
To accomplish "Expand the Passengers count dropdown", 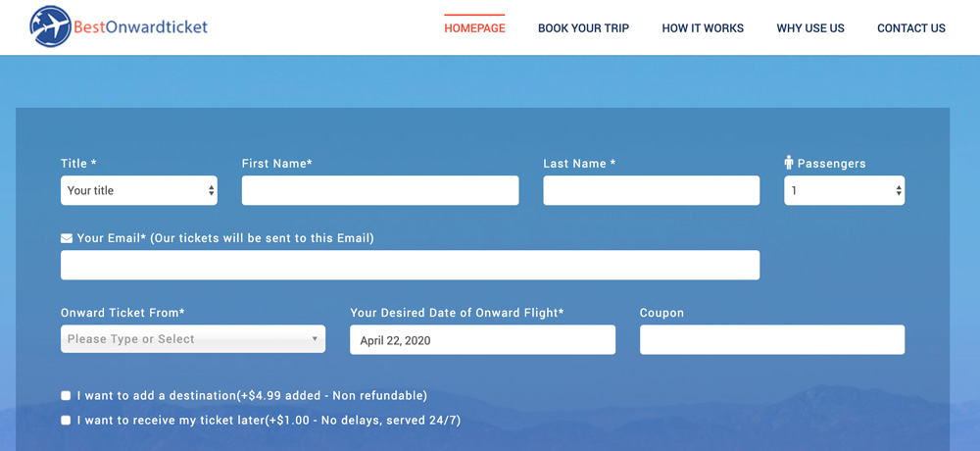I will pos(845,190).
